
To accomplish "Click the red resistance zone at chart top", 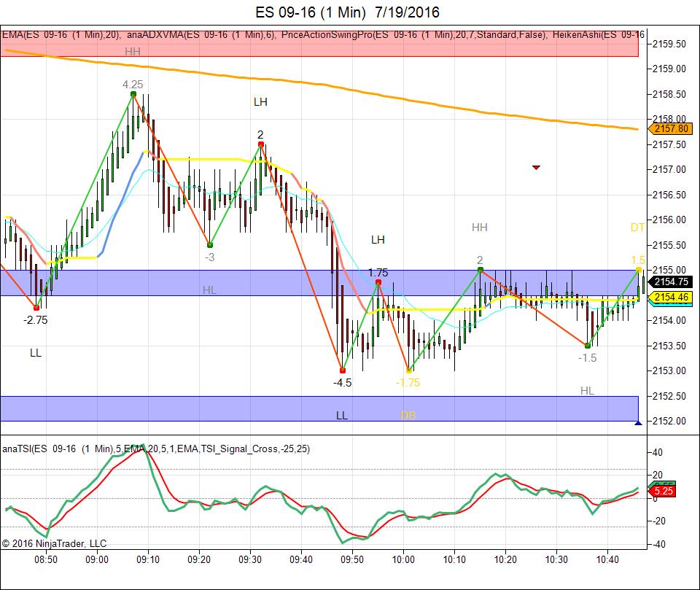I will pos(319,43).
